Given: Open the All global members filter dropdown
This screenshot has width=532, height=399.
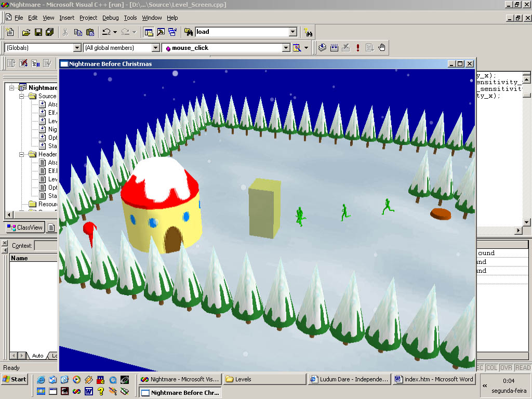Looking at the screenshot, I should (156, 48).
